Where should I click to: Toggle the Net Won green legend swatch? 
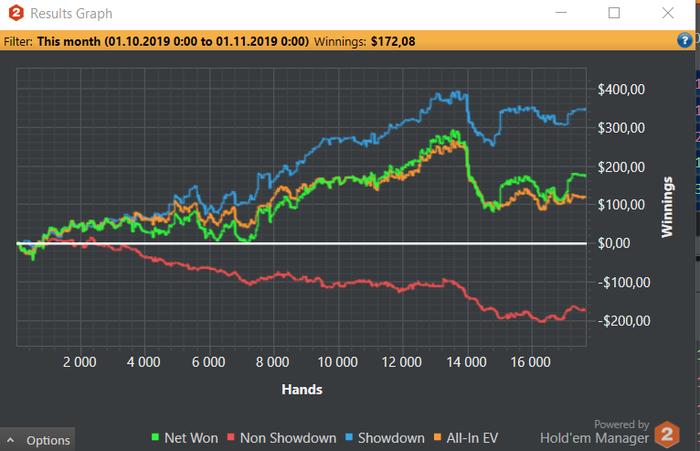click(155, 437)
